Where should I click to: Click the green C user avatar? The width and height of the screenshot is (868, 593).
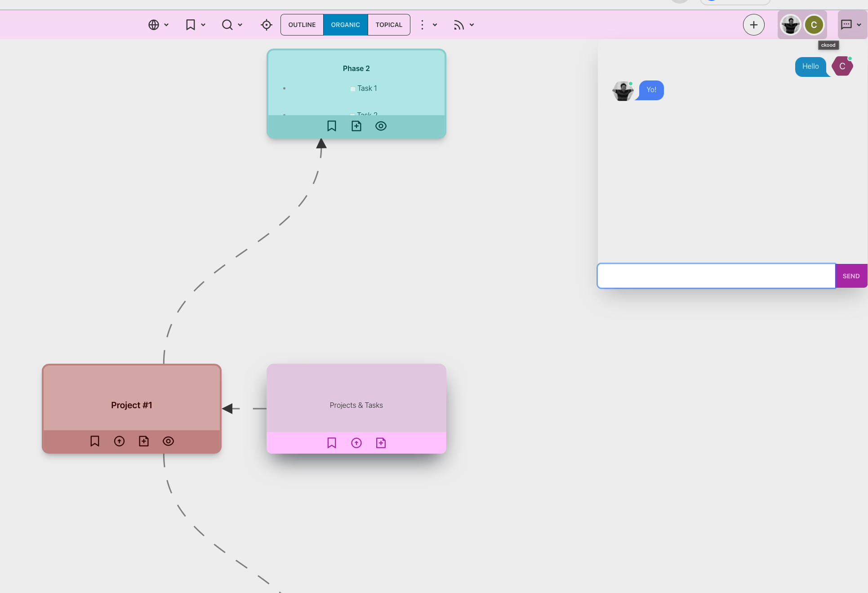click(814, 25)
